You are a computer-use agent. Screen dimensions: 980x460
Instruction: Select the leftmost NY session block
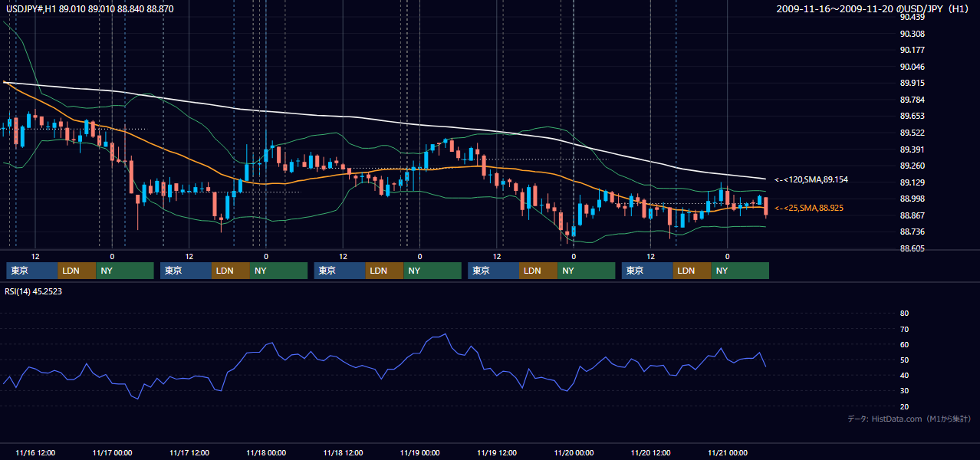coord(125,271)
